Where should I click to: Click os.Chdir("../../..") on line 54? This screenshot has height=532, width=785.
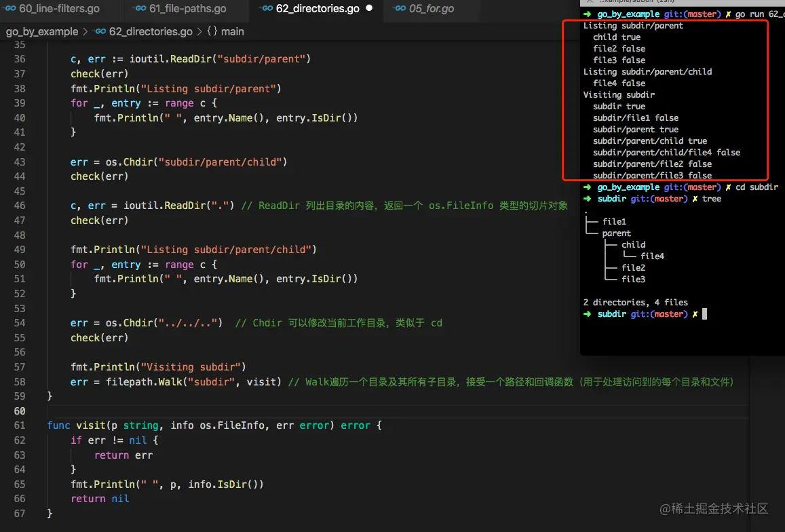(164, 323)
